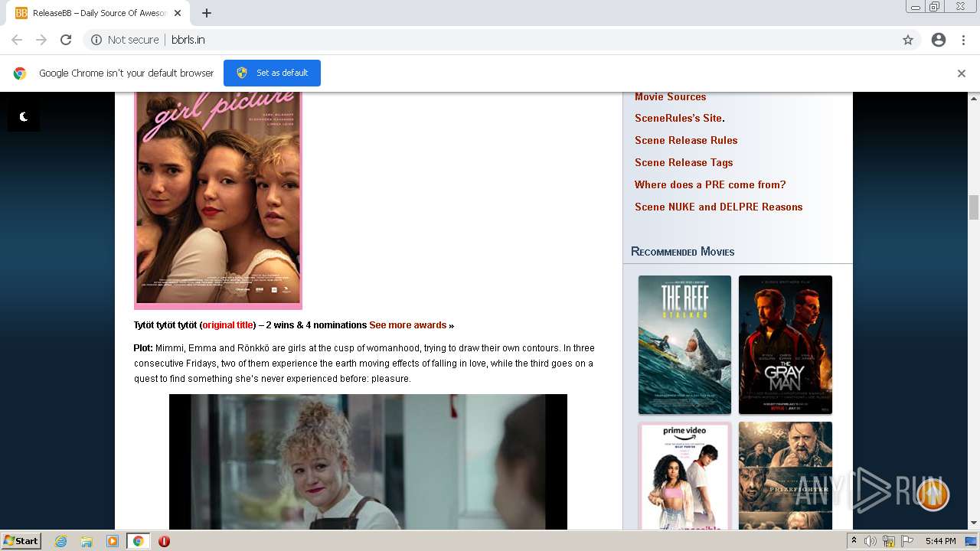Click the original title link
The image size is (980, 551).
tap(228, 325)
